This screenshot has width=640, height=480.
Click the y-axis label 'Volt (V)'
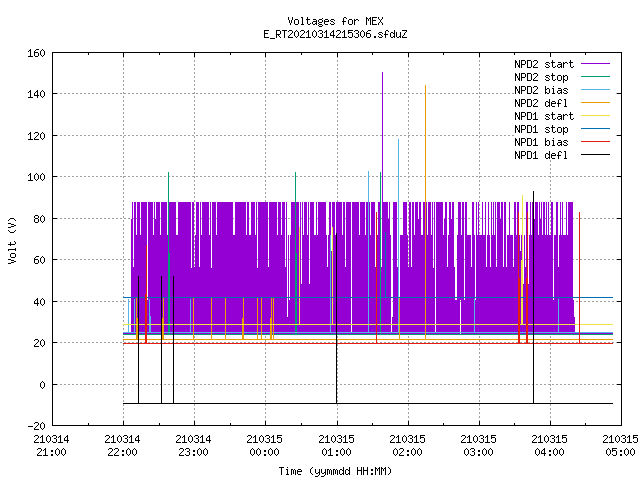[13, 241]
